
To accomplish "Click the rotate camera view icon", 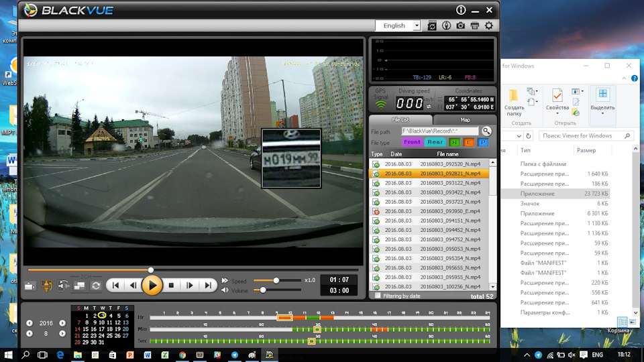I will click(63, 286).
